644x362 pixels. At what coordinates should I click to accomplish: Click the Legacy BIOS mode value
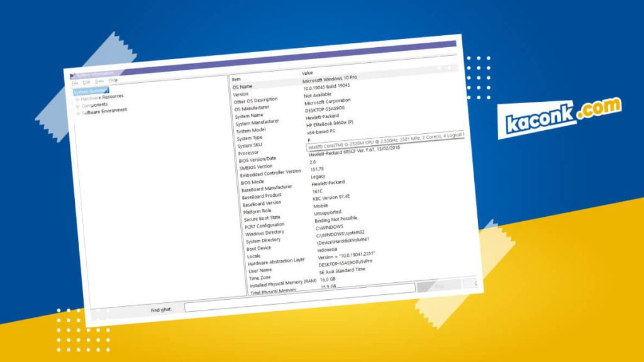click(318, 177)
